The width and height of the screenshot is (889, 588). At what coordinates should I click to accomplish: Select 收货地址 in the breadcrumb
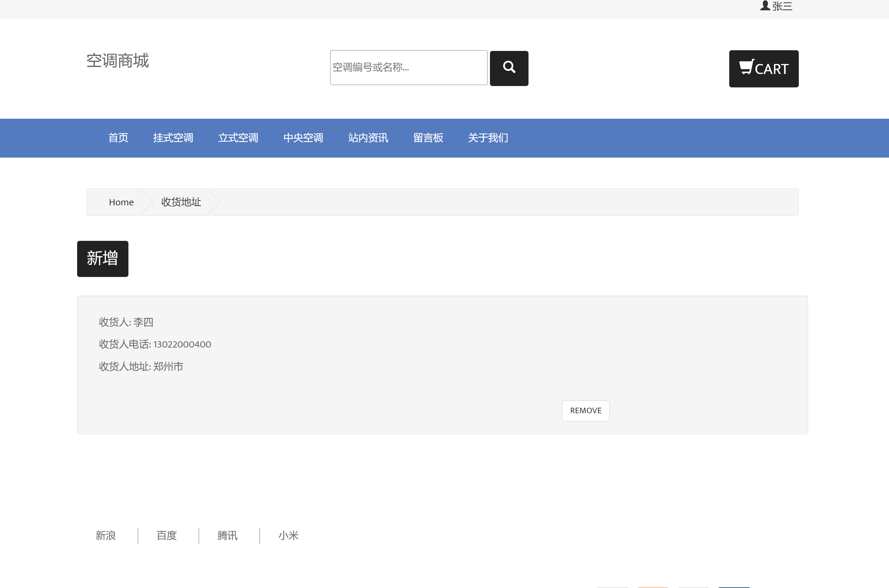pos(180,202)
